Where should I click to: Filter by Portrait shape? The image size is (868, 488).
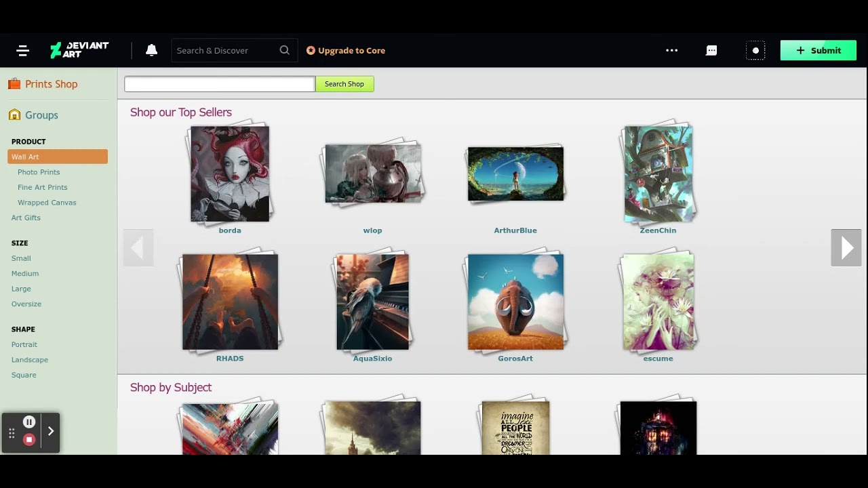pyautogui.click(x=24, y=344)
